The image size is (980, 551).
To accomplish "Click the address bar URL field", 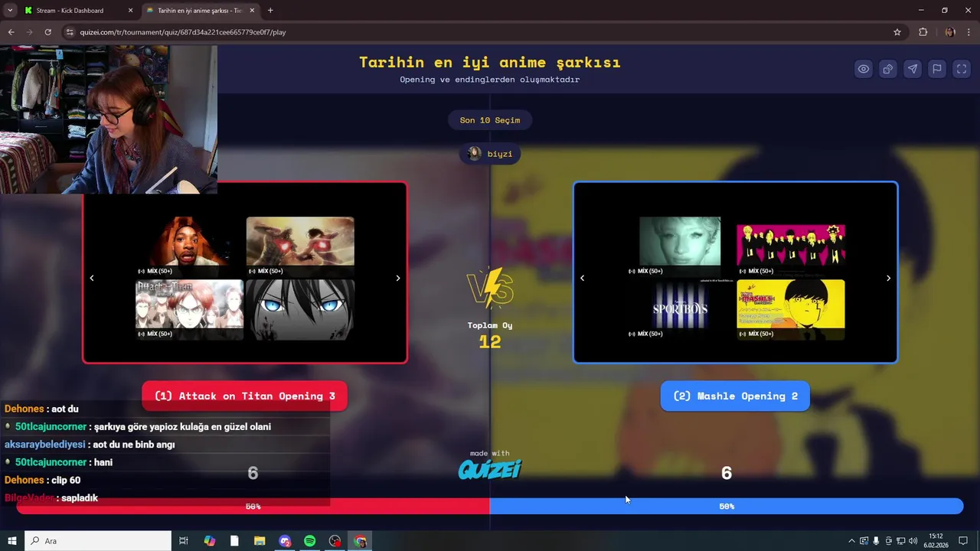I will coord(482,32).
